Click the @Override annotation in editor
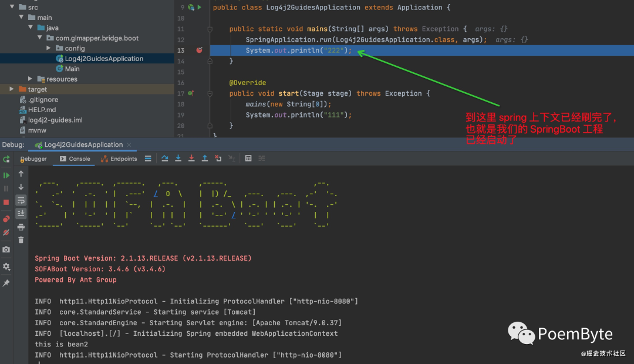This screenshot has height=364, width=634. 248,83
